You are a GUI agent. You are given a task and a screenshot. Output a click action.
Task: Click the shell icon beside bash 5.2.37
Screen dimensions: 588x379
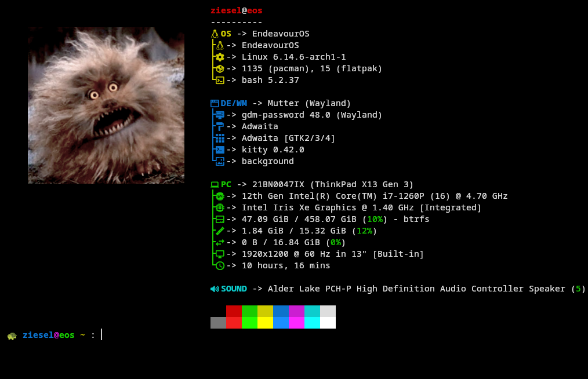coord(220,80)
